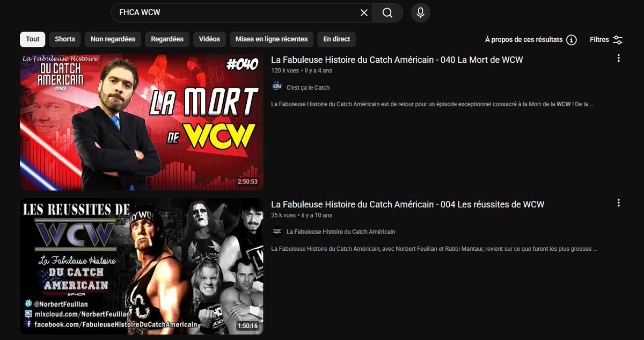Open the Les Réussites de WCW video thumbnail
This screenshot has width=644, height=340.
pos(142,266)
